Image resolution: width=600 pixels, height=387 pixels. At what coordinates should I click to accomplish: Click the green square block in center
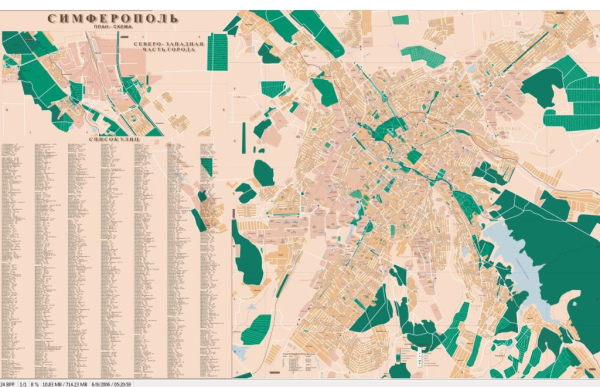pos(414,157)
